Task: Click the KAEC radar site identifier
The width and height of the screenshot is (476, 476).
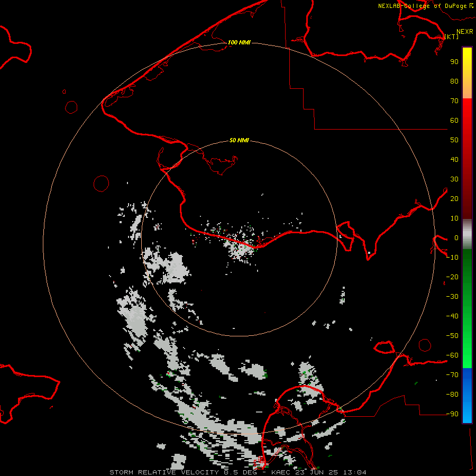Action: pos(281,472)
